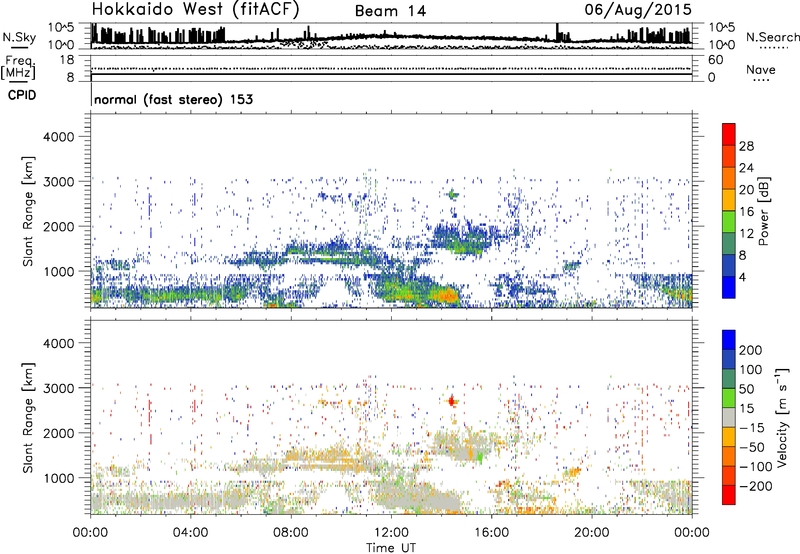Click the red bottom segment of the Velocity colorbar

729,495
